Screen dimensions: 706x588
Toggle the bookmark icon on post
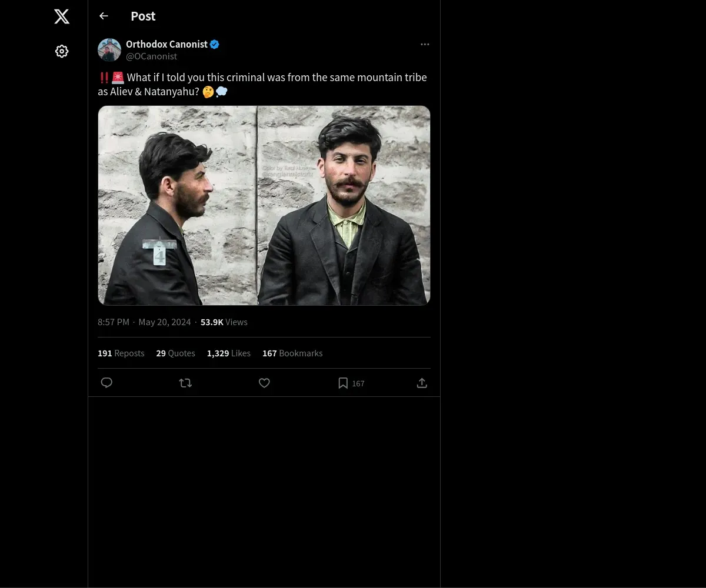click(343, 383)
